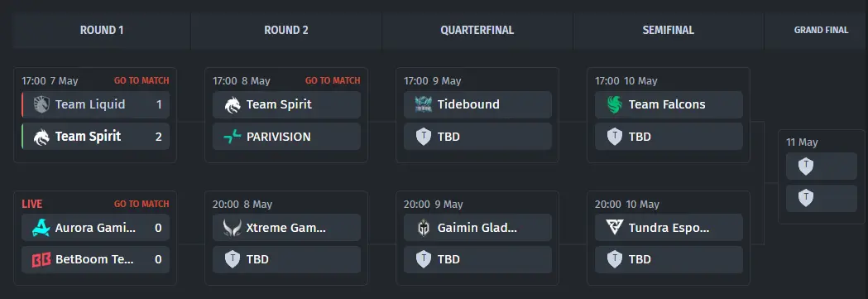868x299 pixels.
Task: Click the BetBoom Team logo icon
Action: point(41,260)
